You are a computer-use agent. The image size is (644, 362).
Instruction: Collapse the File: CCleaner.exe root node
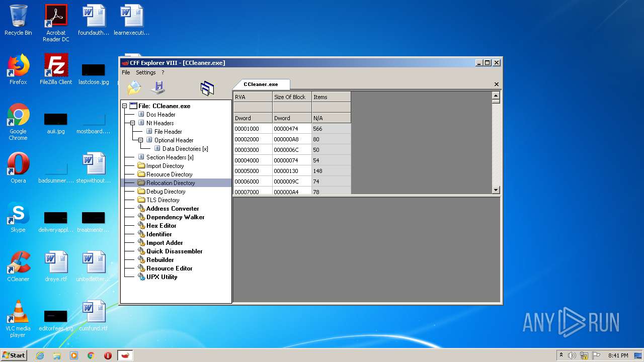125,106
